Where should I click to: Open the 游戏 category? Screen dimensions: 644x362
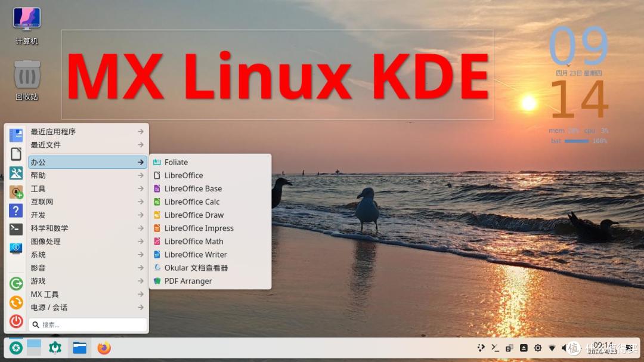(x=88, y=281)
